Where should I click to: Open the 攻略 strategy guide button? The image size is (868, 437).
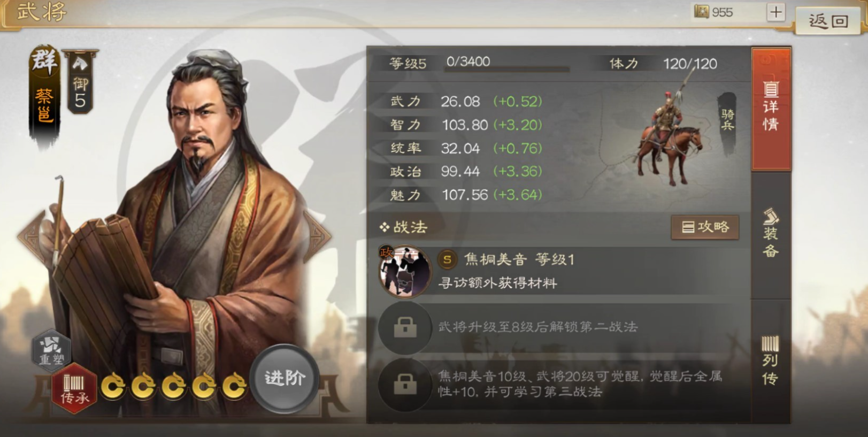point(705,227)
